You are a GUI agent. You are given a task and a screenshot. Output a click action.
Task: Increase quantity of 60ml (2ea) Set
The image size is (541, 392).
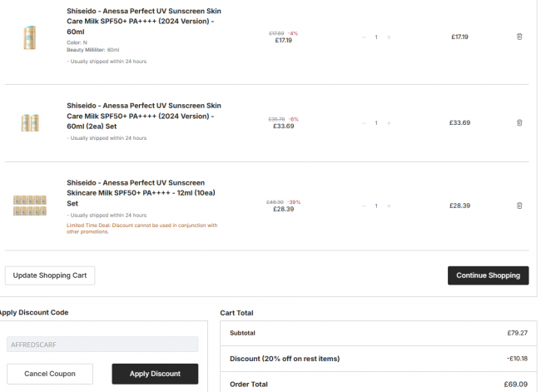[389, 123]
